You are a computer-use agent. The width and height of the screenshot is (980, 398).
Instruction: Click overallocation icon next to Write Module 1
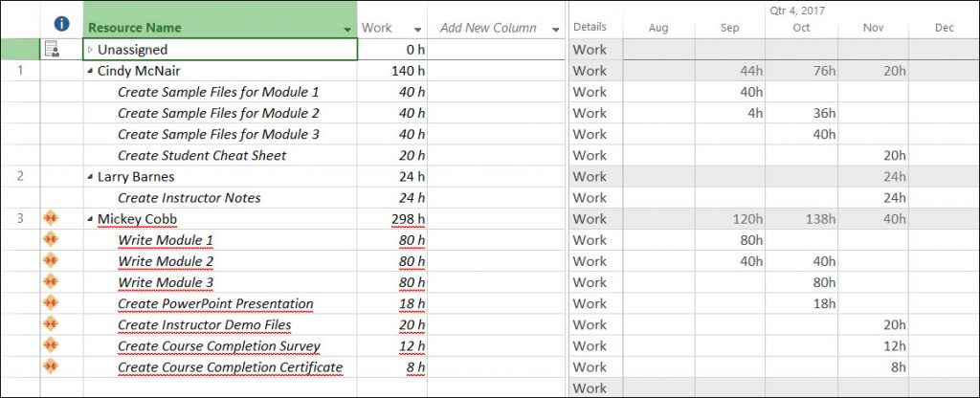pos(52,240)
